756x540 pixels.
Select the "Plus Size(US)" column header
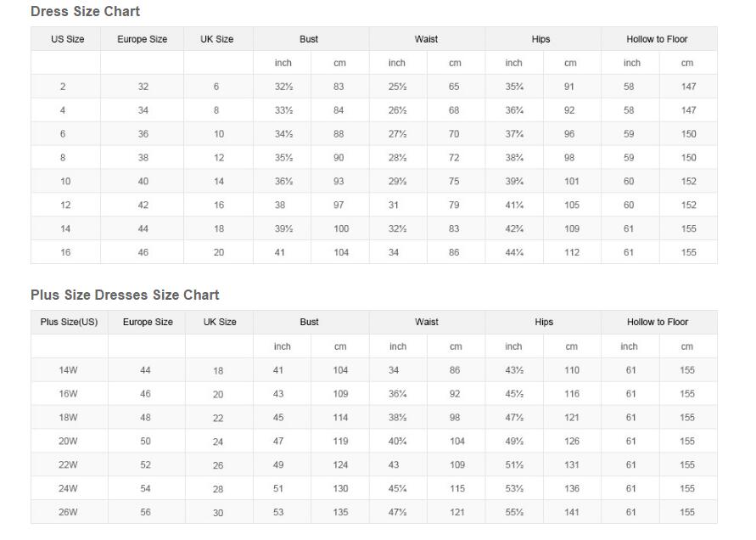click(x=69, y=322)
